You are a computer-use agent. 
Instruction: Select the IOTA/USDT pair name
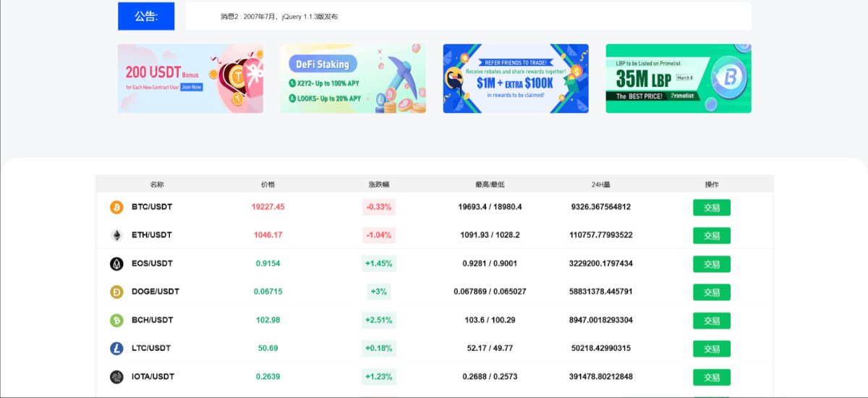(x=153, y=376)
